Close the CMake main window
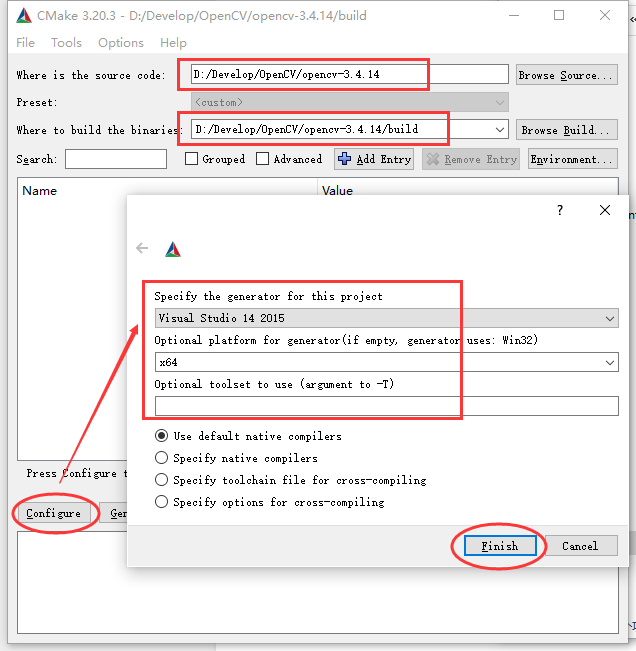 605,16
